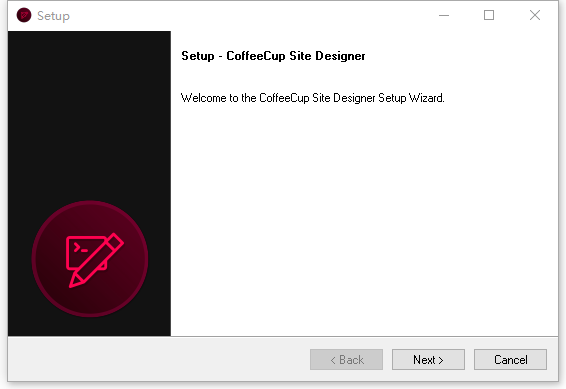The width and height of the screenshot is (566, 389).
Task: Click the 'Setup - CoffeeCup Site Designer' heading
Action: tap(273, 56)
